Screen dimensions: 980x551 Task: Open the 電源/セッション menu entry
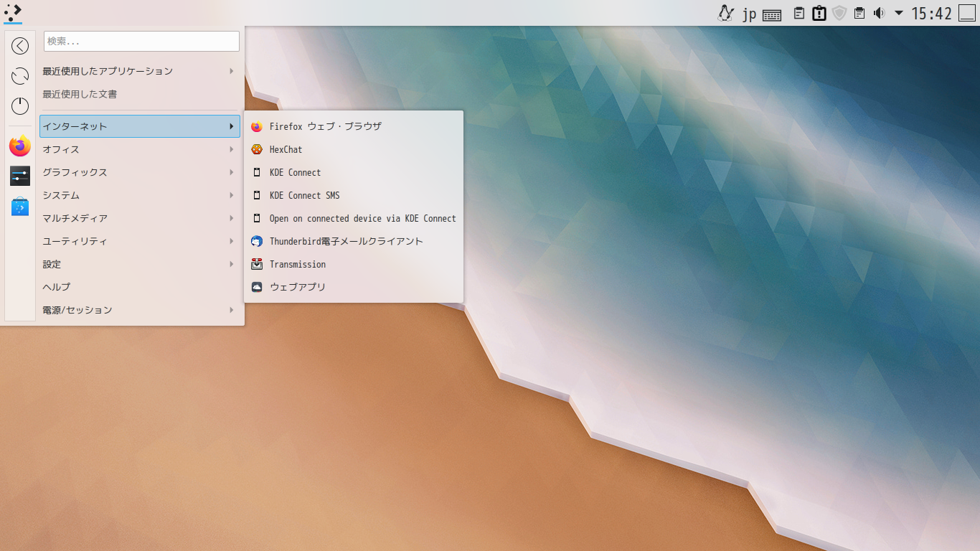(140, 310)
